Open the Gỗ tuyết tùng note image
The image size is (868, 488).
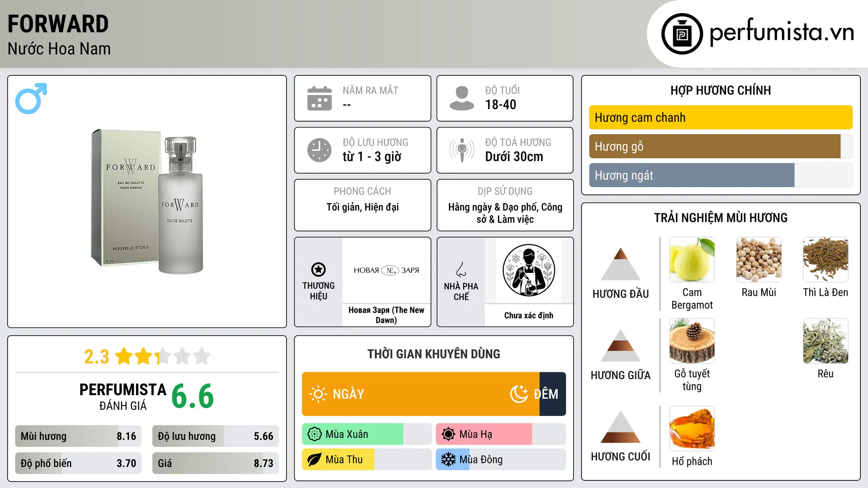coord(692,341)
